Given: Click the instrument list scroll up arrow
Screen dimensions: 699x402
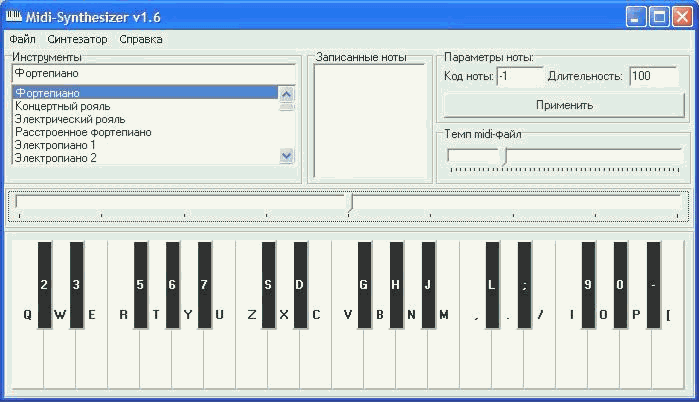Looking at the screenshot, I should click(x=286, y=94).
